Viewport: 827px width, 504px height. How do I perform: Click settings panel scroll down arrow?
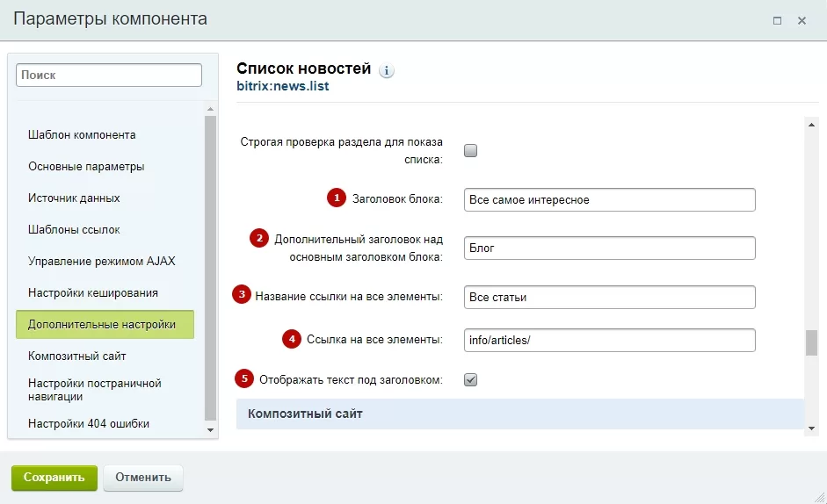click(811, 428)
